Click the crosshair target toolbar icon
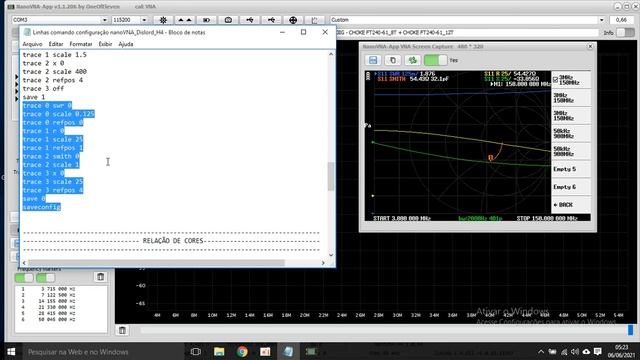640x360 pixels. pos(293,20)
